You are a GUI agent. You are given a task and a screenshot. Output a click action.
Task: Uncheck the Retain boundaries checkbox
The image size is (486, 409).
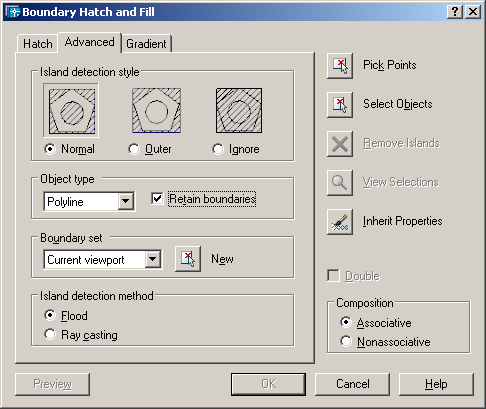click(x=157, y=198)
